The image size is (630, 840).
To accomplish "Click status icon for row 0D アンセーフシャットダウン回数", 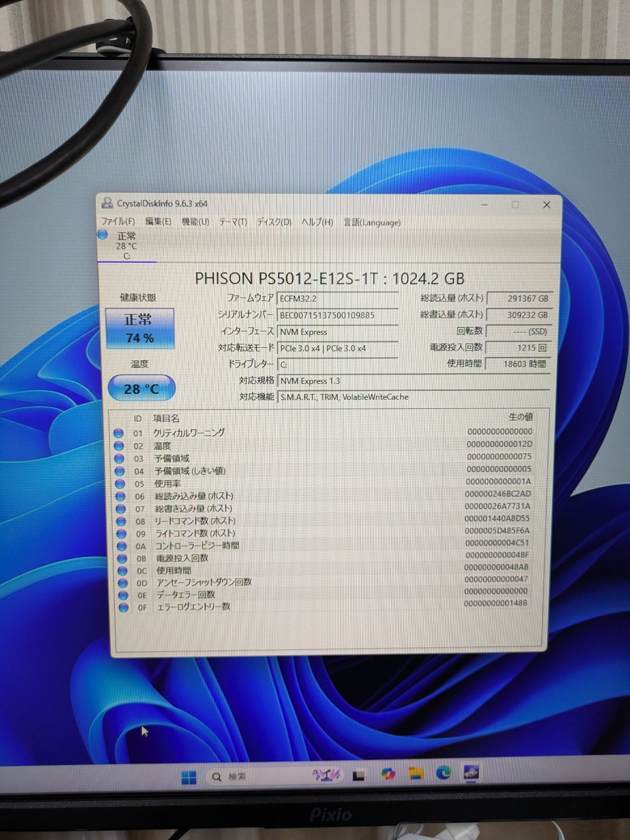I will [x=123, y=583].
